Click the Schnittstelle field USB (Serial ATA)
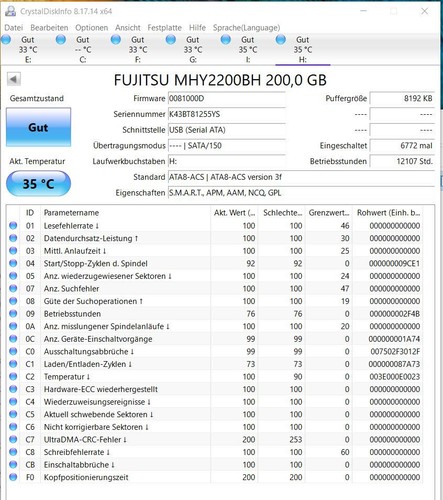Screen dimensions: 443x500 tap(227, 130)
